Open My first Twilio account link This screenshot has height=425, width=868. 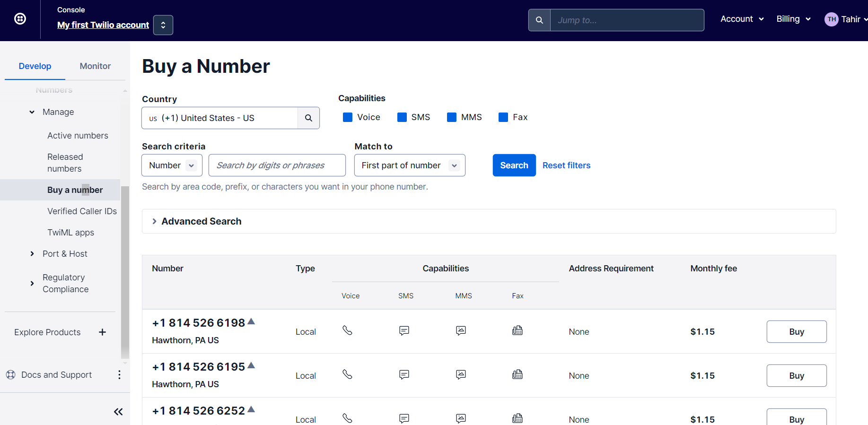coord(103,25)
